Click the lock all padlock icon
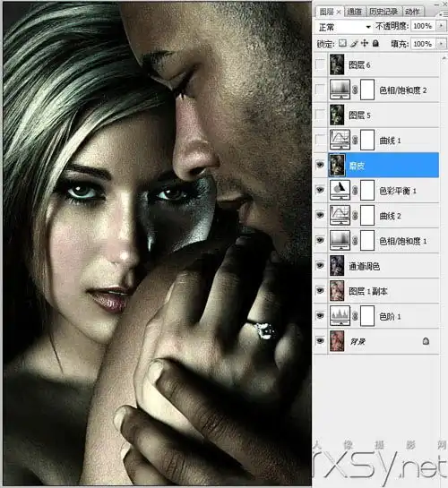448x488 pixels. click(375, 43)
